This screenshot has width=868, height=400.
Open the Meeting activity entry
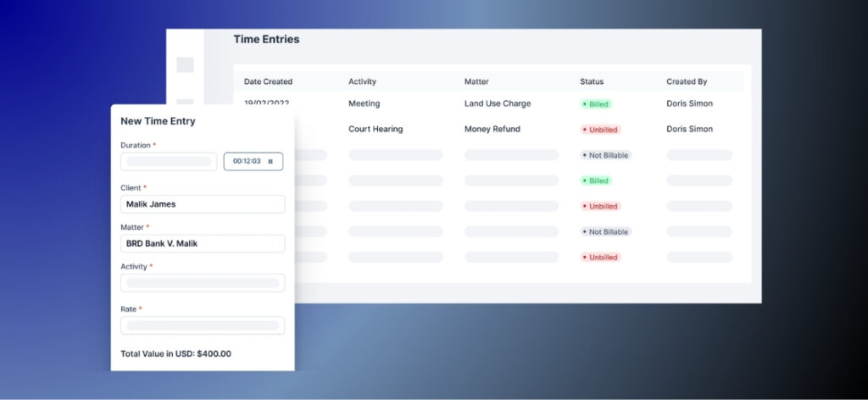[x=364, y=103]
